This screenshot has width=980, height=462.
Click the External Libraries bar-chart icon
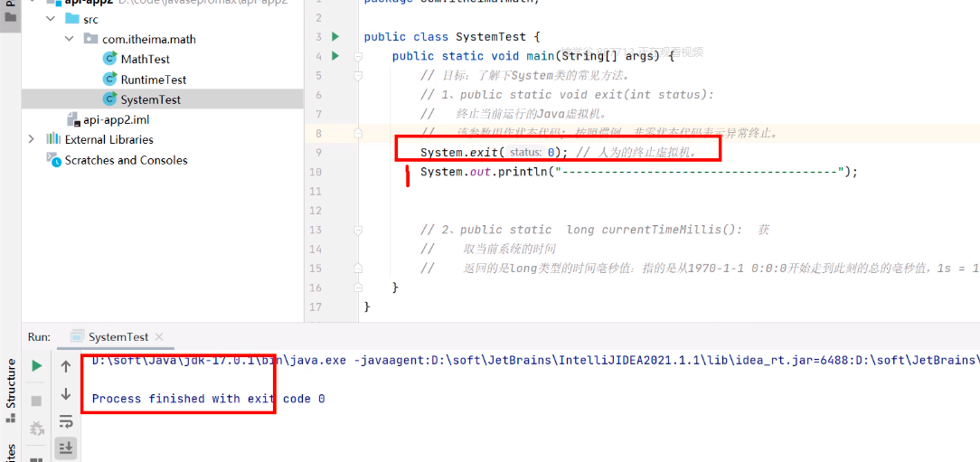(53, 139)
